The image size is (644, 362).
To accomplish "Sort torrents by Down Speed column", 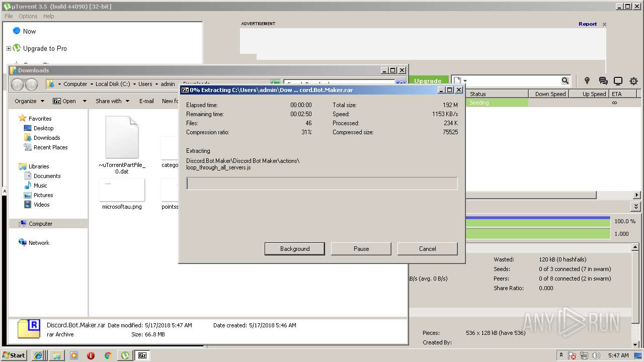I will tap(550, 94).
